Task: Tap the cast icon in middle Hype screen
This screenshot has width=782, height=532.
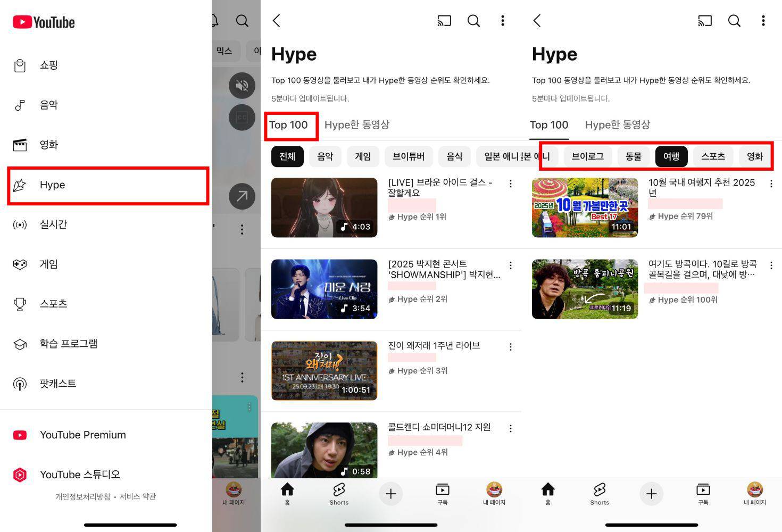Action: (444, 21)
